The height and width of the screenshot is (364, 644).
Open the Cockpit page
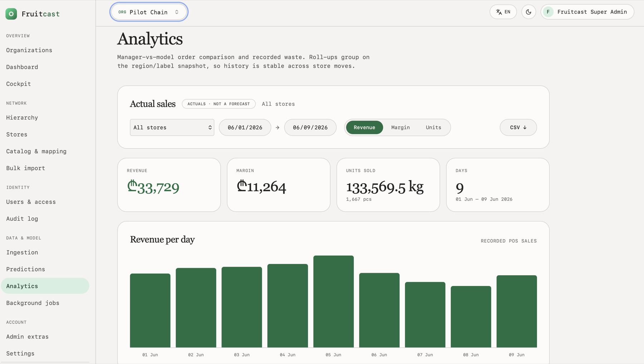coord(45,84)
